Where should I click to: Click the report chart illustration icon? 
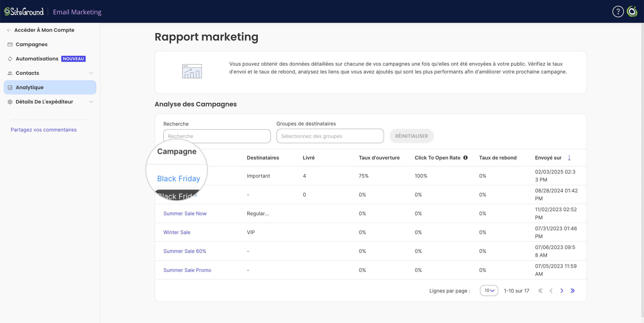(192, 71)
